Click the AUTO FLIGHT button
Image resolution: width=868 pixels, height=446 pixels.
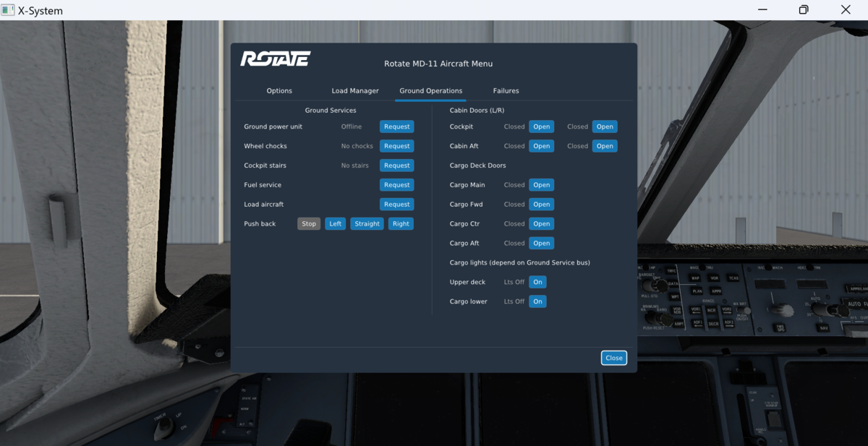pos(854,304)
